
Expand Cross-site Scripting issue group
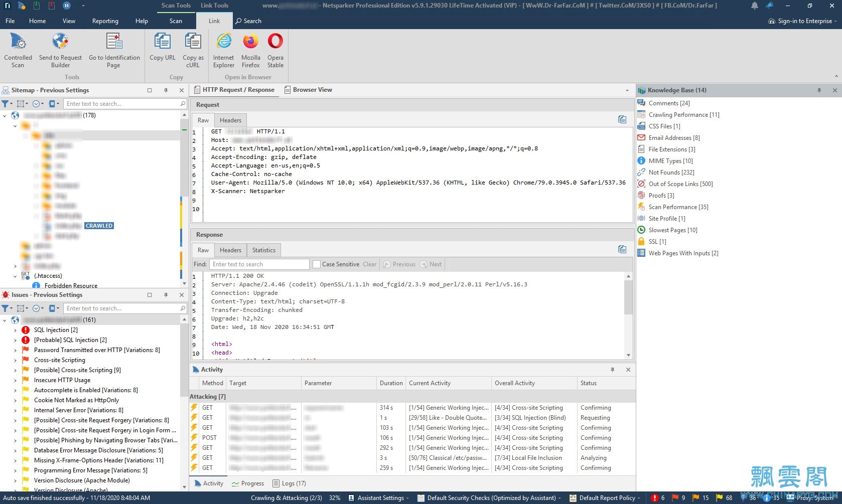click(15, 360)
